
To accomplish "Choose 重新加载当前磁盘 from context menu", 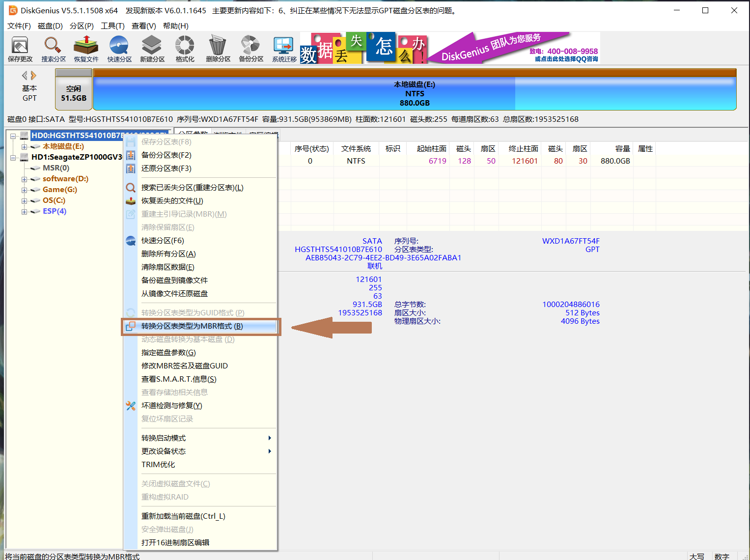I will 200,516.
